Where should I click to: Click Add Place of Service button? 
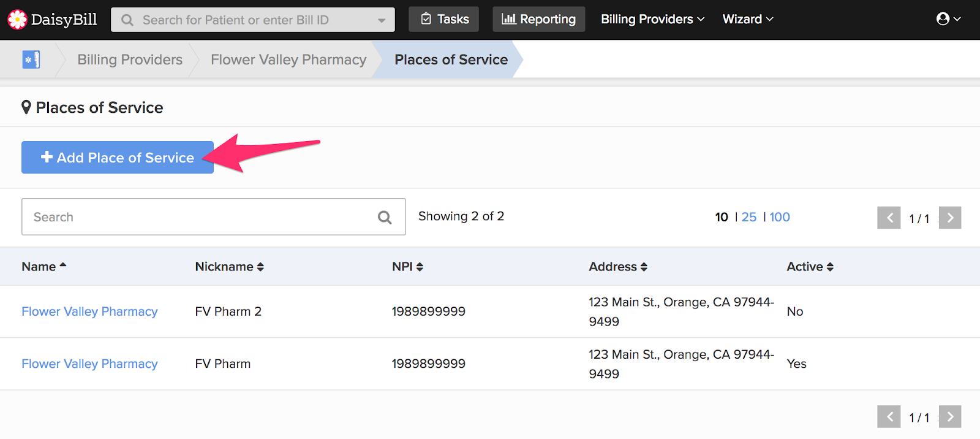point(118,158)
